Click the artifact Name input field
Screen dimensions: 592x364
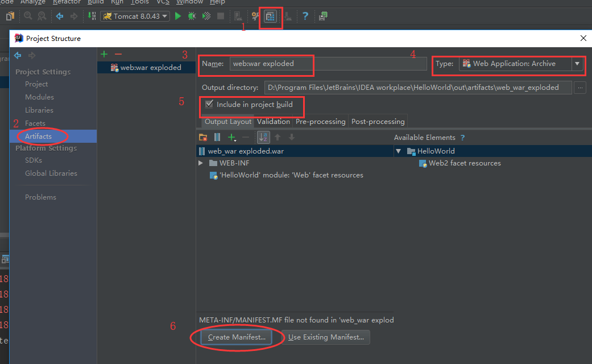[328, 64]
